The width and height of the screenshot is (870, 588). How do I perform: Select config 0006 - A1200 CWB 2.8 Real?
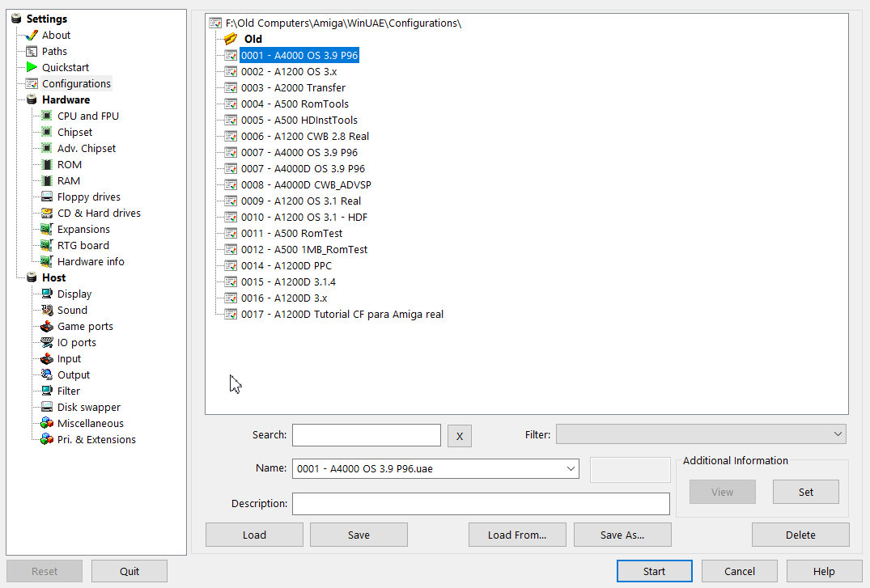coord(304,137)
